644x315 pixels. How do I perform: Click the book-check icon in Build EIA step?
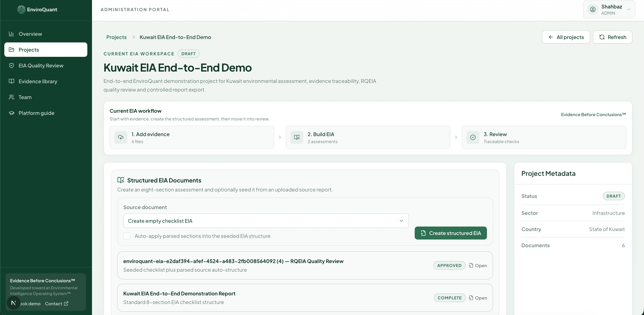(297, 137)
